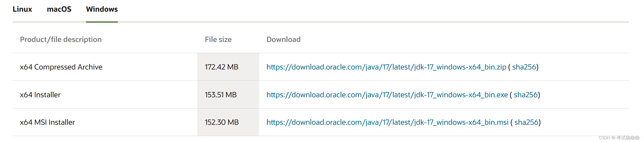
Task: Click the green underline beneath Windows tab
Action: point(102,22)
